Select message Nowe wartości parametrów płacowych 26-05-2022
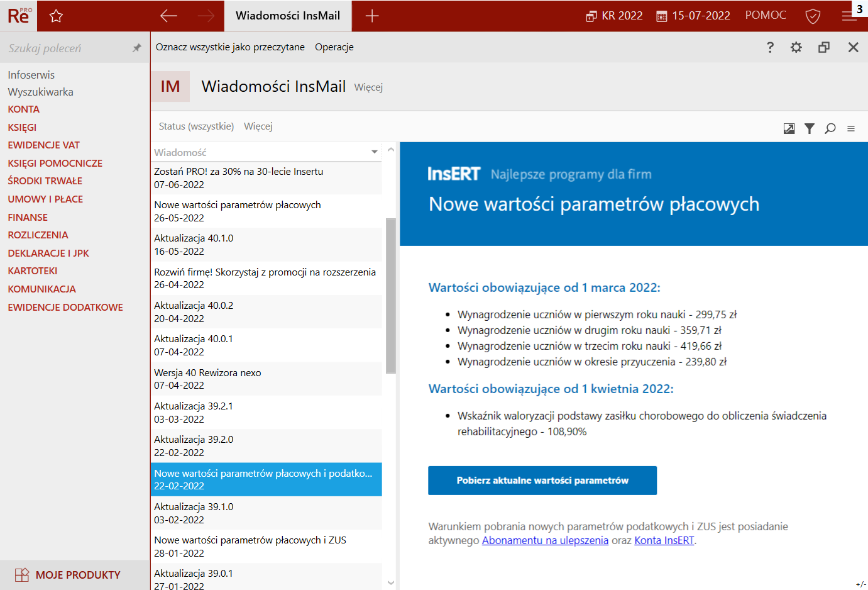Screen dimensions: 868x590 pyautogui.click(x=266, y=211)
